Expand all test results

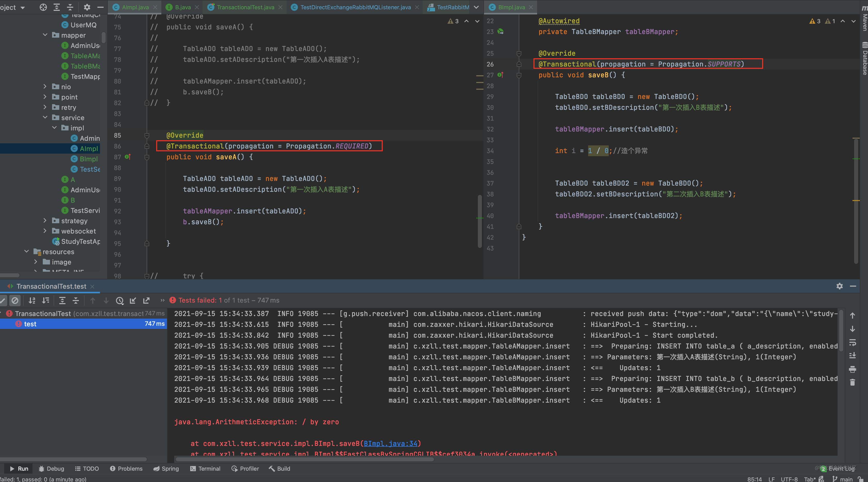62,300
